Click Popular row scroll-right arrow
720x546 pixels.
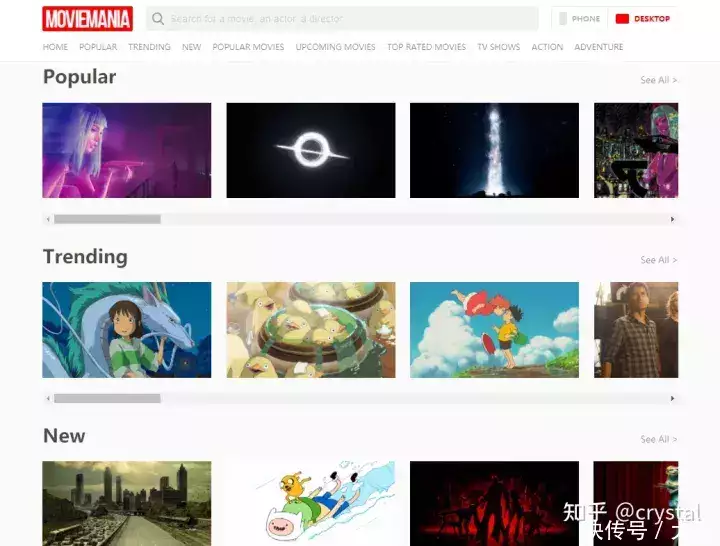pos(672,220)
